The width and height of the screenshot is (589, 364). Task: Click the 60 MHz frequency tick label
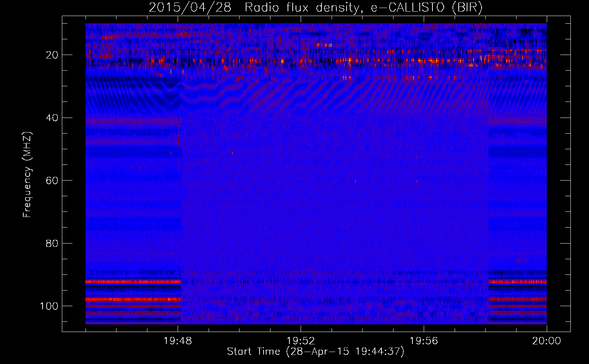[52, 181]
